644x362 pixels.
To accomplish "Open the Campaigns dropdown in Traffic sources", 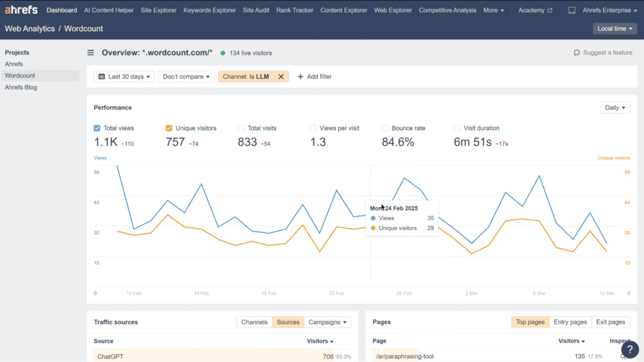I will [x=327, y=322].
